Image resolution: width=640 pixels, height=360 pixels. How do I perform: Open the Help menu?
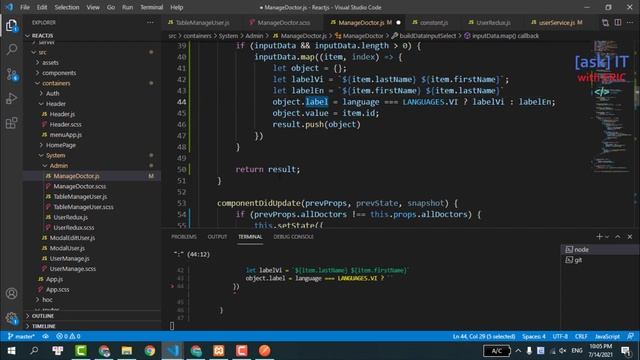click(176, 7)
